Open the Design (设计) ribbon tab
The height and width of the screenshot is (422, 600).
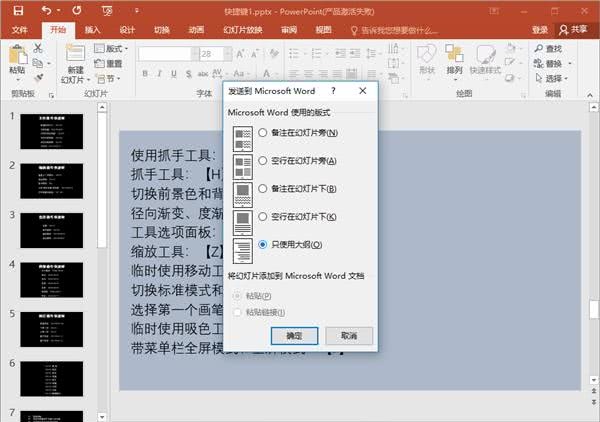[x=127, y=30]
